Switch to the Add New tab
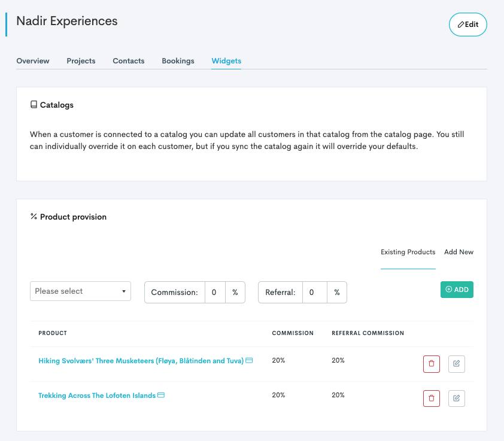504x441 pixels. coord(459,252)
